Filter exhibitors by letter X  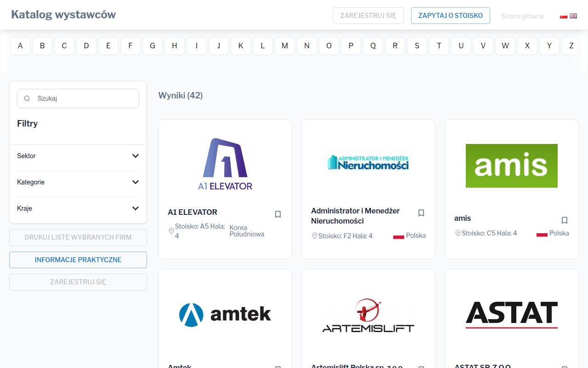point(527,46)
